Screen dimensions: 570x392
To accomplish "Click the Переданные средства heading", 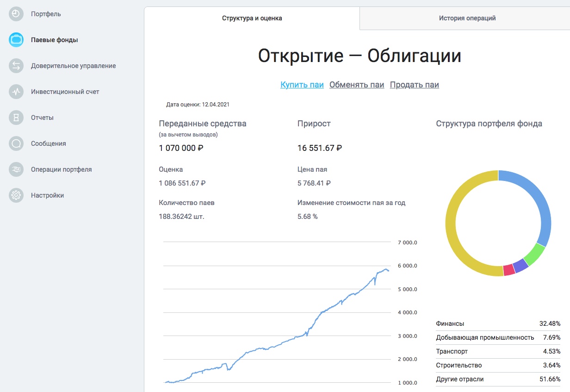I will pyautogui.click(x=203, y=124).
